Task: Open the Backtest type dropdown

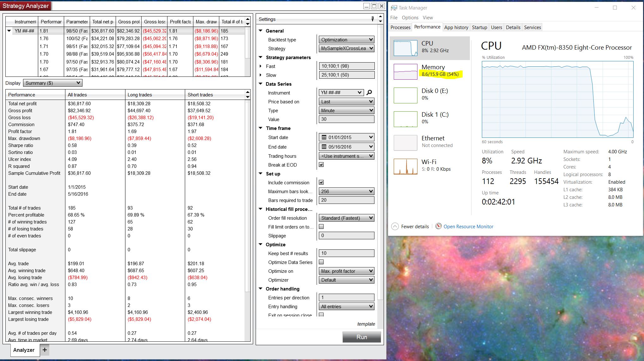Action: [x=346, y=40]
